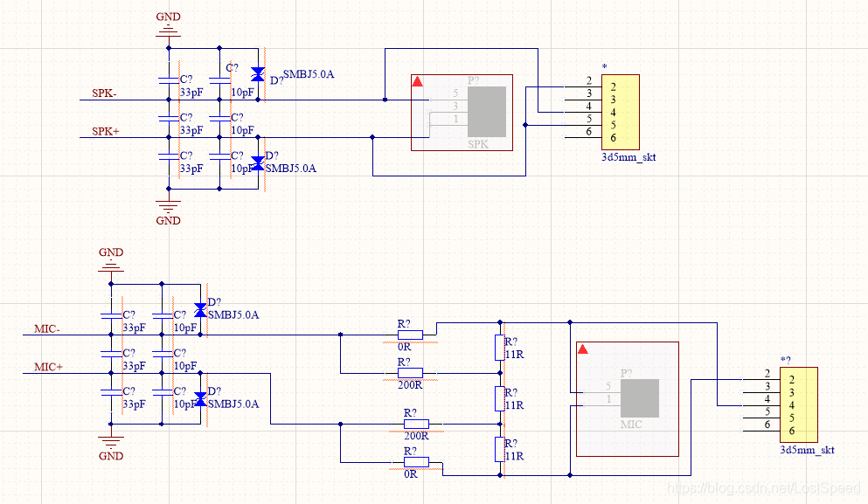The image size is (868, 504).
Task: Select the 0R resistor on the MIC- line
Action: click(410, 335)
